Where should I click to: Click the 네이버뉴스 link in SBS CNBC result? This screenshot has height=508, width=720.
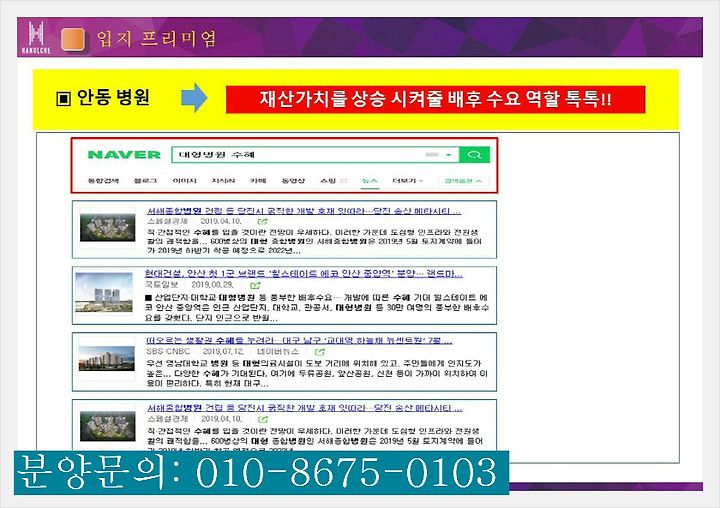(x=278, y=352)
